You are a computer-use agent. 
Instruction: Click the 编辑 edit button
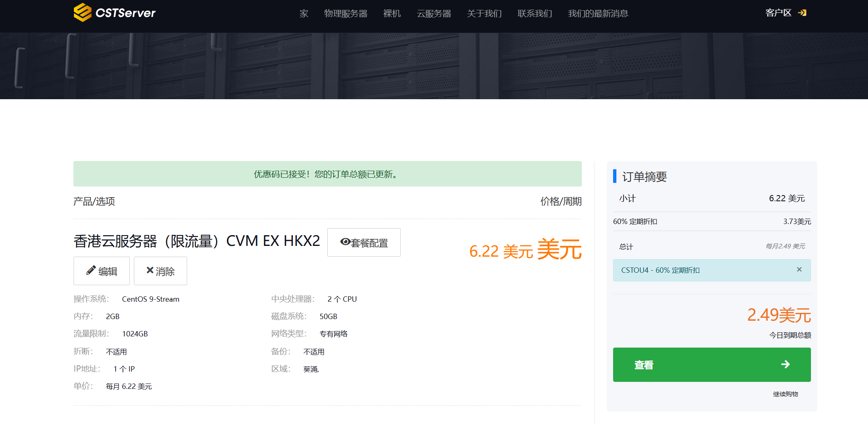[x=102, y=271]
